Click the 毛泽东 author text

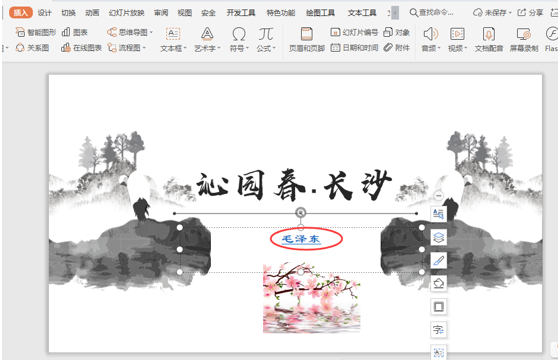[301, 239]
